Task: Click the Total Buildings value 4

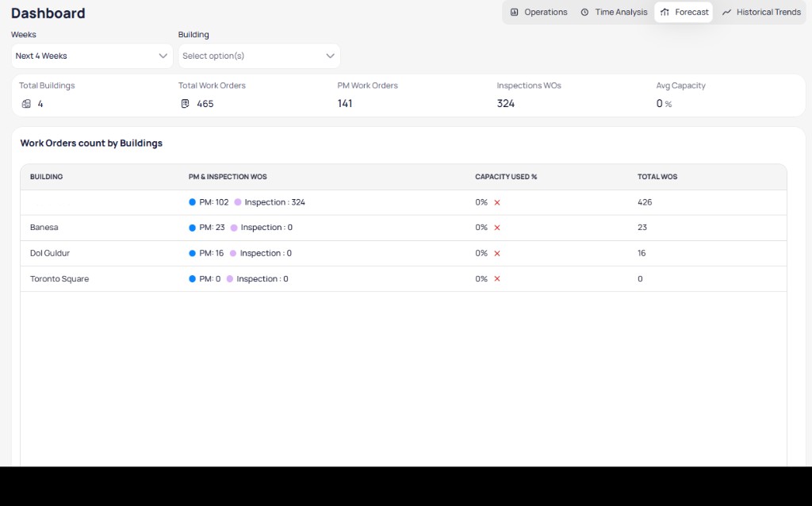Action: [40, 104]
